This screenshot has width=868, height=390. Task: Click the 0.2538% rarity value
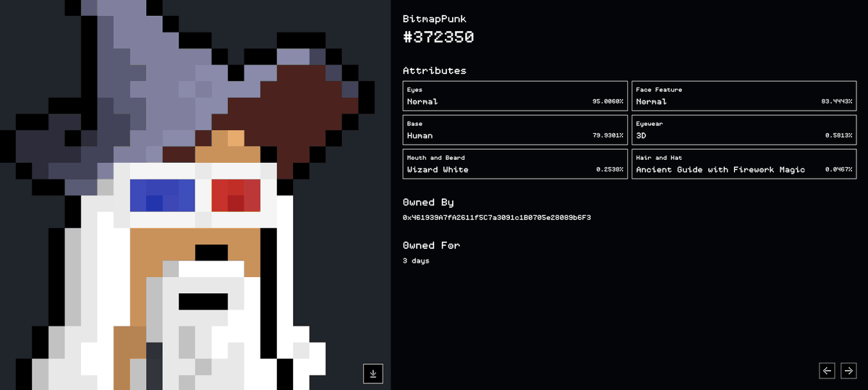coord(610,170)
